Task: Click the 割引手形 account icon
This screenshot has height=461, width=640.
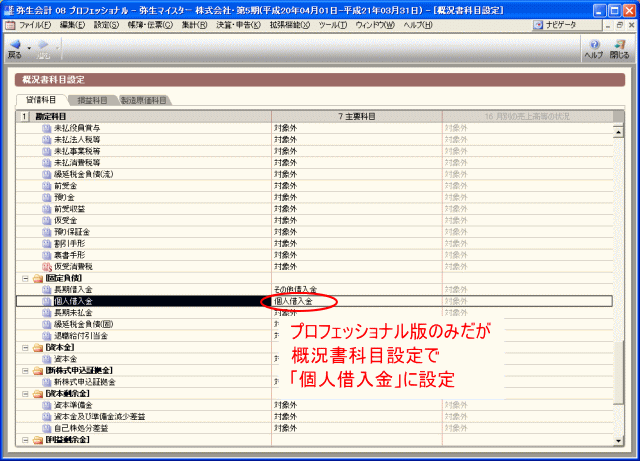Action: coord(47,243)
